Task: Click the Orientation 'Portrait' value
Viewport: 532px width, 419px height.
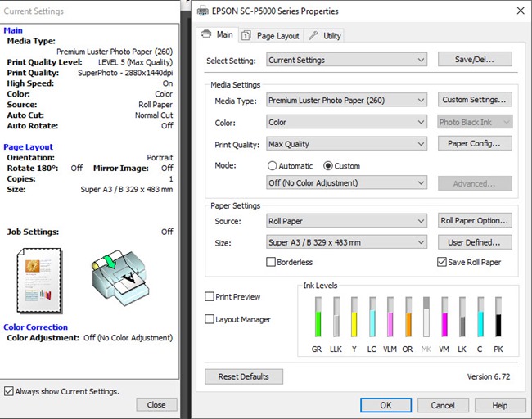Action: pos(160,158)
